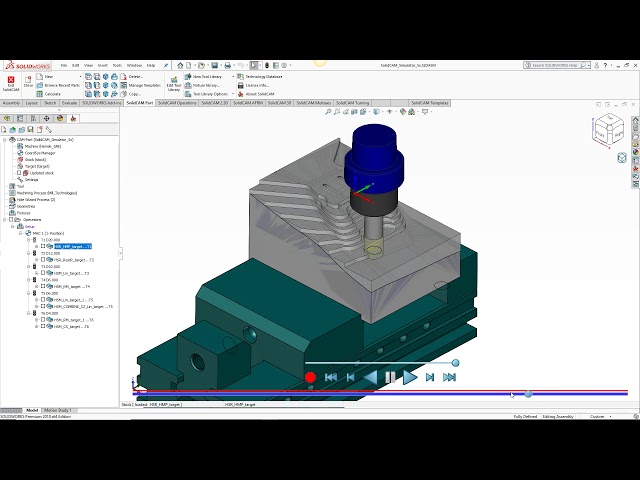The image size is (640, 480).
Task: Tick the Updated stock checkbox
Action: [x=19, y=173]
